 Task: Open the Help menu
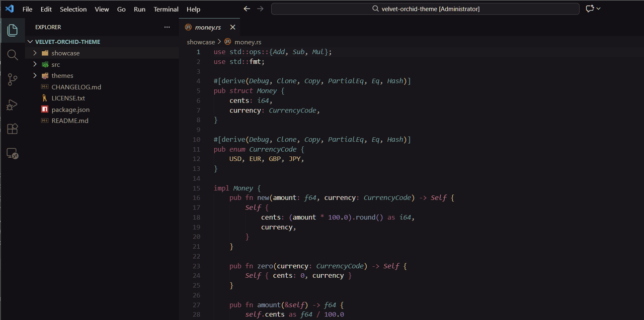pyautogui.click(x=193, y=9)
